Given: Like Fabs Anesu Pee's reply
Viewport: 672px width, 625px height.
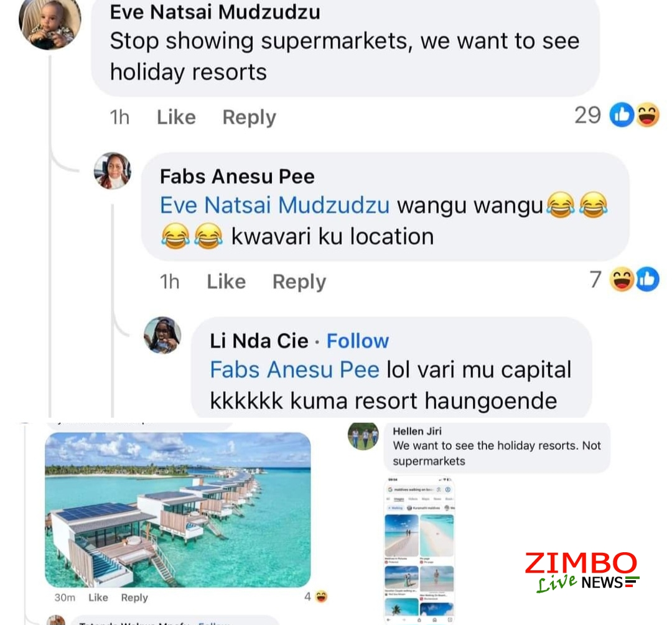Looking at the screenshot, I should click(226, 282).
